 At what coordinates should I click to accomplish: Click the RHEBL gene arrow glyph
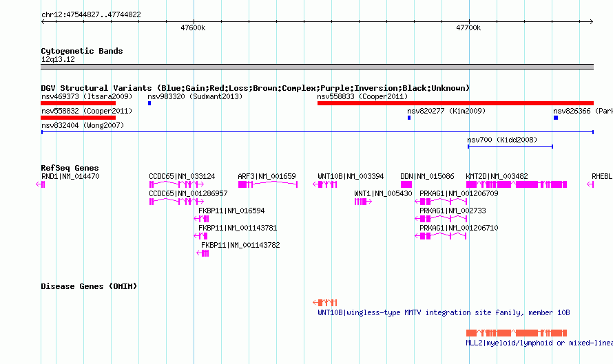click(590, 184)
